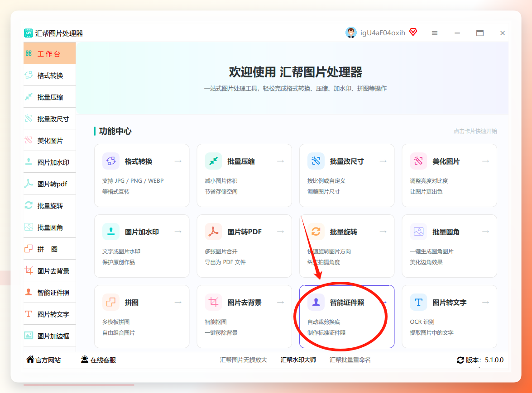Screen dimensions: 532x393
Task: Click the version refresh icon
Action: 460,360
